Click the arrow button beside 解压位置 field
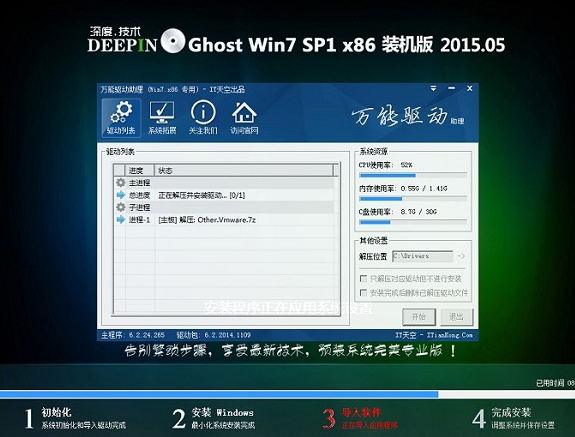This screenshot has width=575, height=437. [462, 256]
